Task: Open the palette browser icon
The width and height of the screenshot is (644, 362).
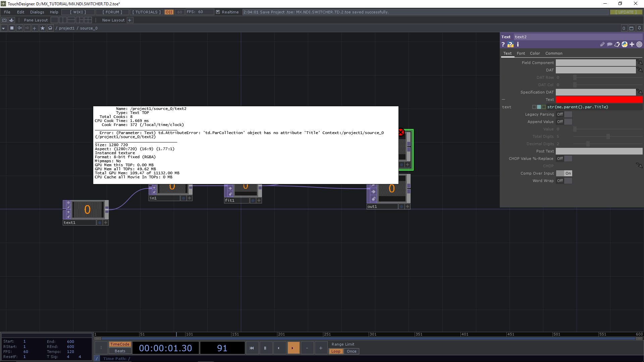Action: (x=4, y=20)
